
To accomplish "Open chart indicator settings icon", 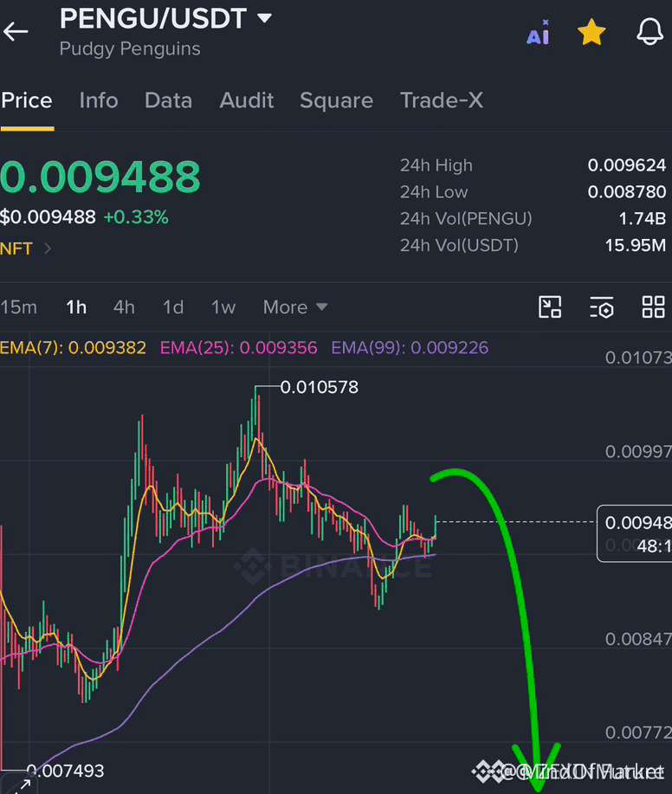I will (x=602, y=307).
